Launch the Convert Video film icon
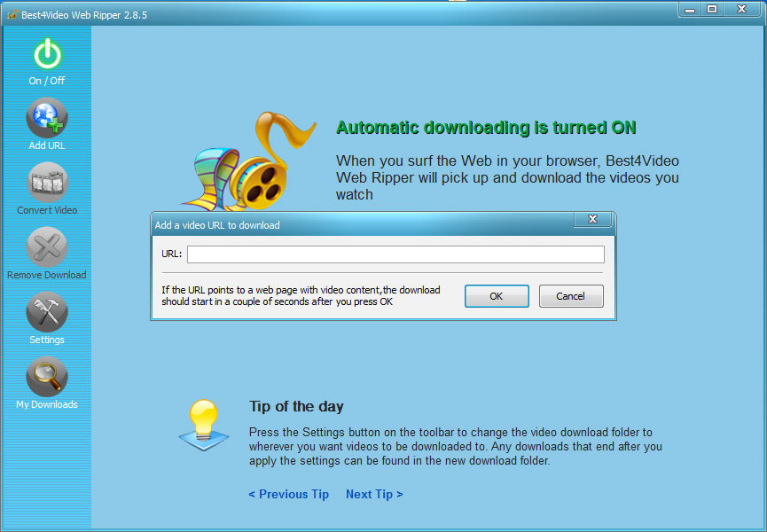 coord(47,183)
